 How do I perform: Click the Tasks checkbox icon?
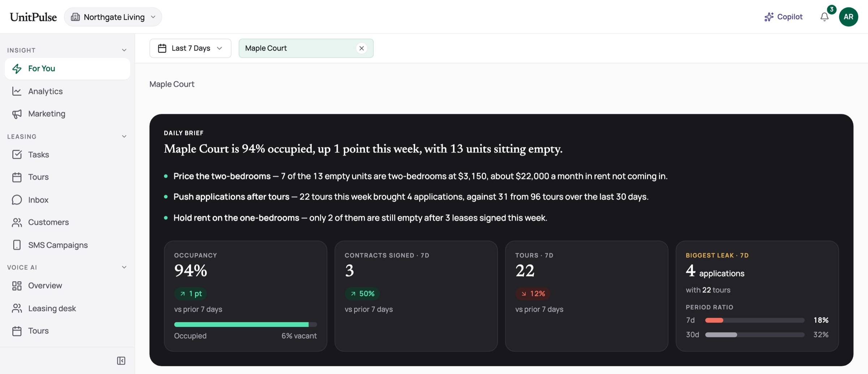(x=17, y=155)
